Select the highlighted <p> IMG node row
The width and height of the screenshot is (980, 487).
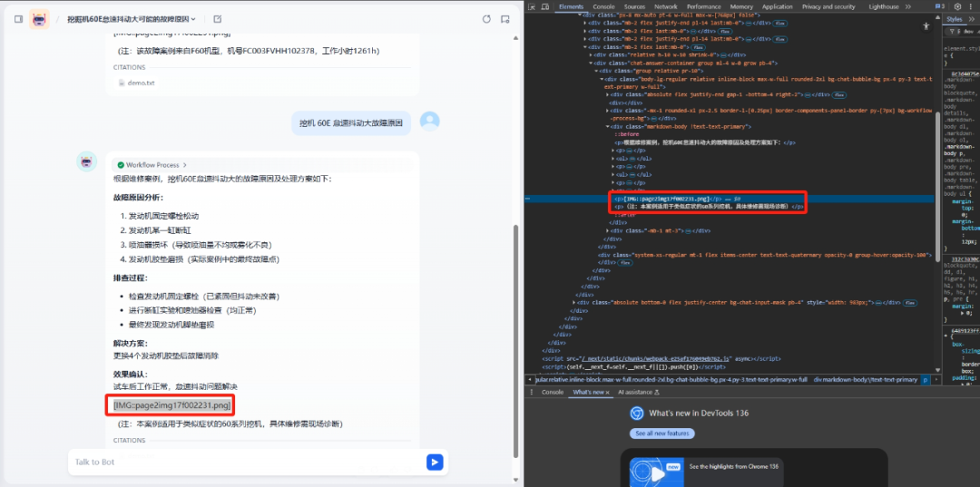pyautogui.click(x=731, y=199)
